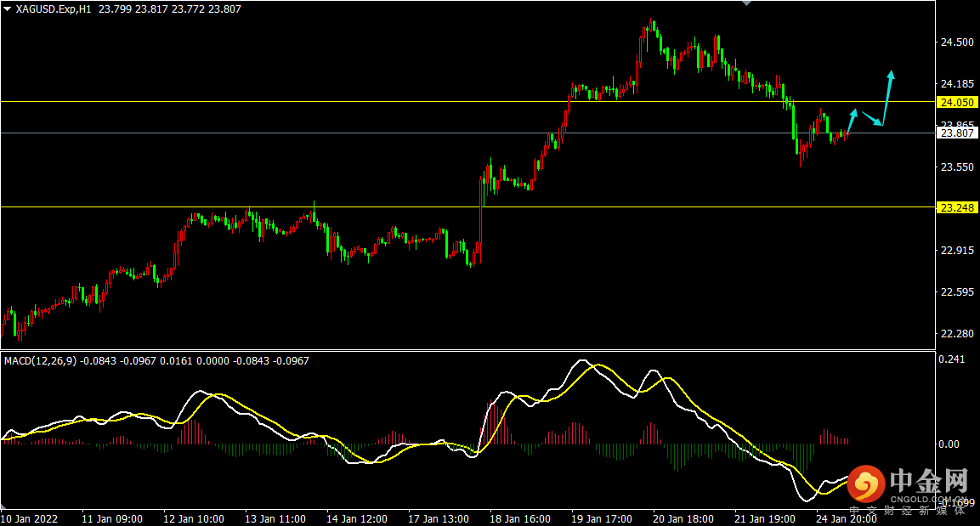980x526 pixels.
Task: Click the 19 Jan 17:00 time label
Action: point(602,519)
